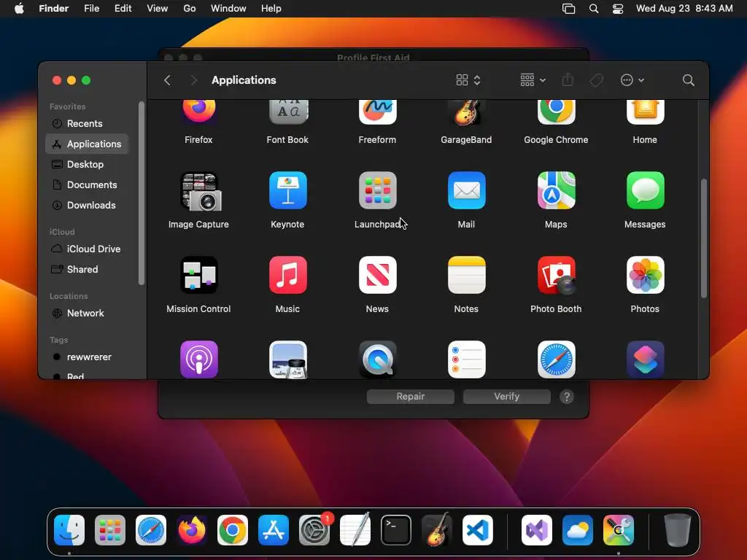Open Visual Studio Code from the Dock
747x560 pixels.
pos(478,530)
